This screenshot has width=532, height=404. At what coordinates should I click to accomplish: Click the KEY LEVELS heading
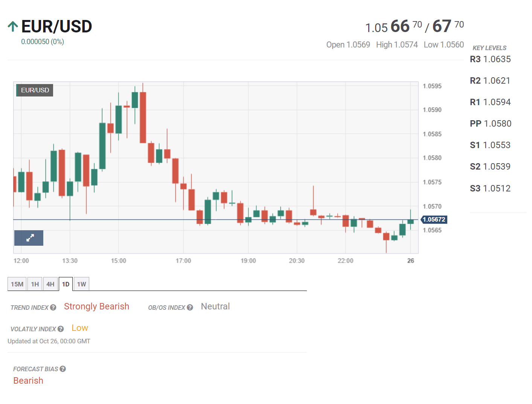[x=489, y=48]
